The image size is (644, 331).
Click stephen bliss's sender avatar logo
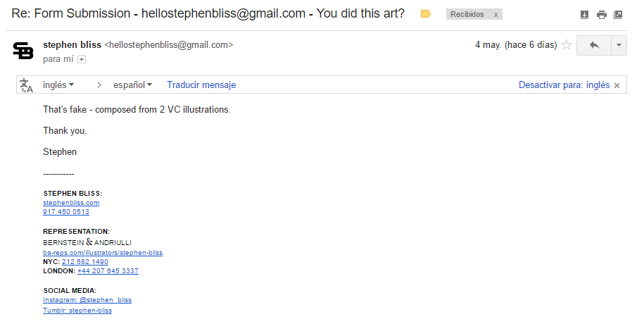tap(24, 51)
